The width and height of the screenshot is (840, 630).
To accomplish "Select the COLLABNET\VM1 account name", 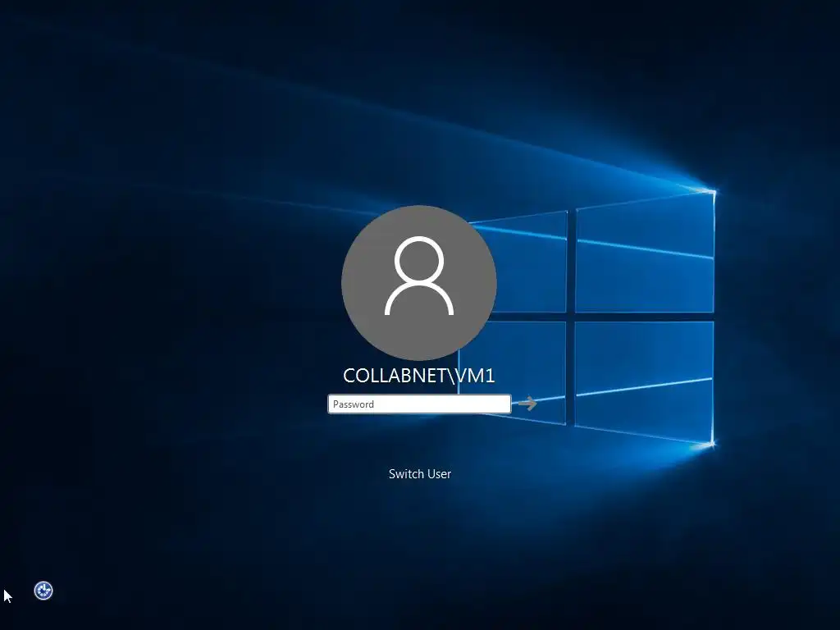I will (x=419, y=376).
